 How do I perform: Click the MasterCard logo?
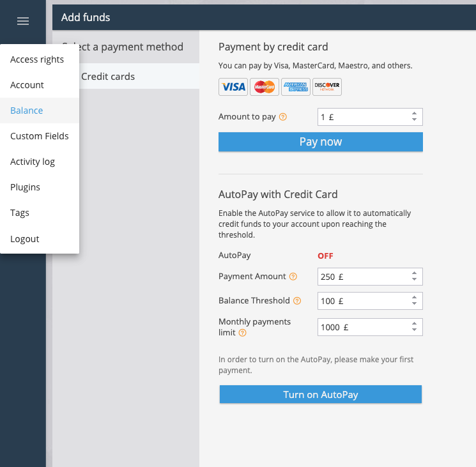(264, 86)
